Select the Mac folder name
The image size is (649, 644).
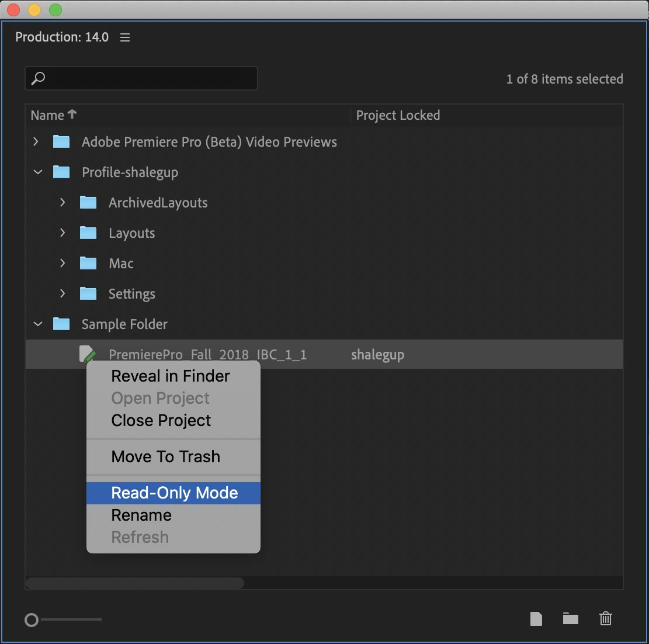[121, 264]
